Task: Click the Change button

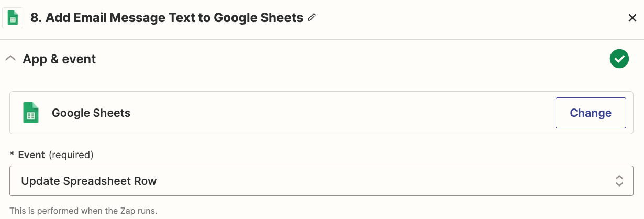Action: [x=590, y=113]
